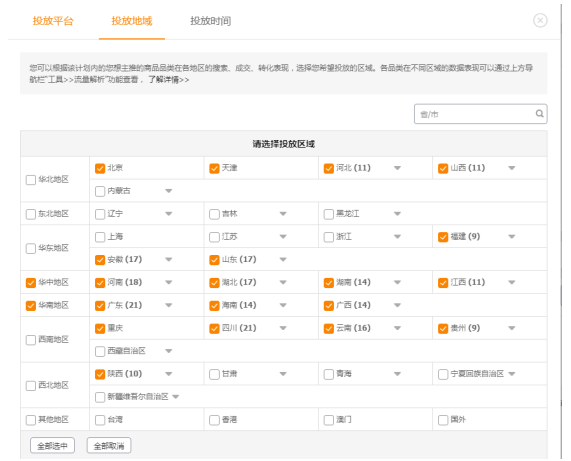
Task: Check the 江苏 checkbox
Action: (214, 237)
